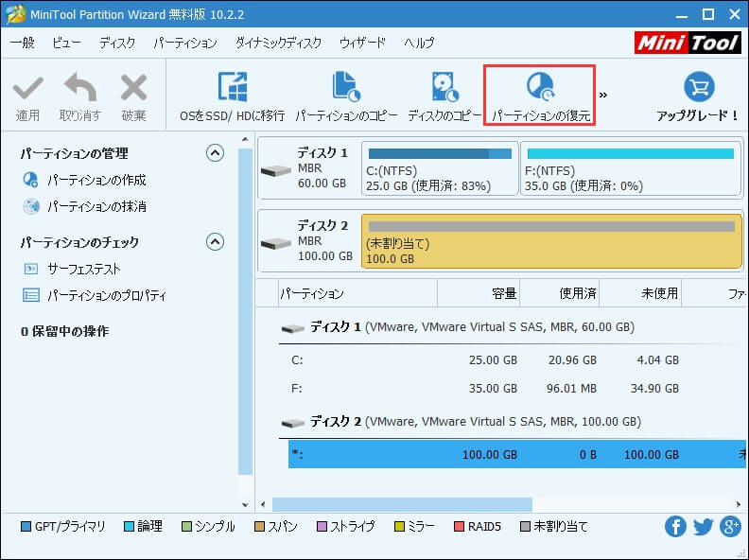
Task: Select the *: 100.00 GB unallocated row
Action: 517,454
